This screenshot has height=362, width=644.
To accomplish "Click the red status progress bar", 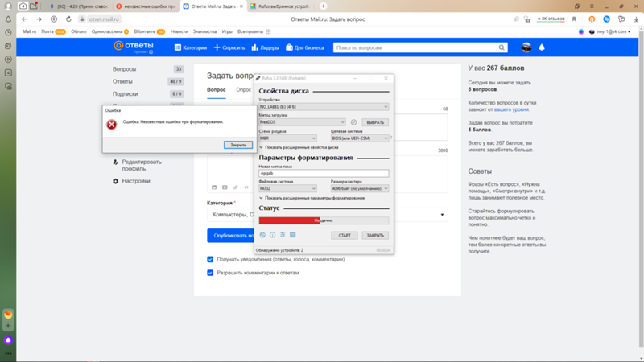I will (x=323, y=220).
